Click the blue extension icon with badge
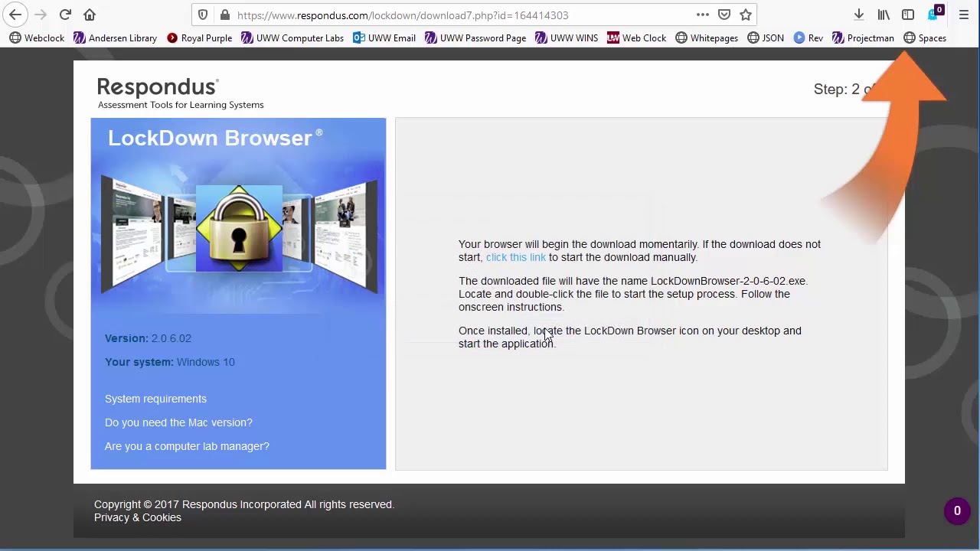980x551 pixels. tap(935, 14)
